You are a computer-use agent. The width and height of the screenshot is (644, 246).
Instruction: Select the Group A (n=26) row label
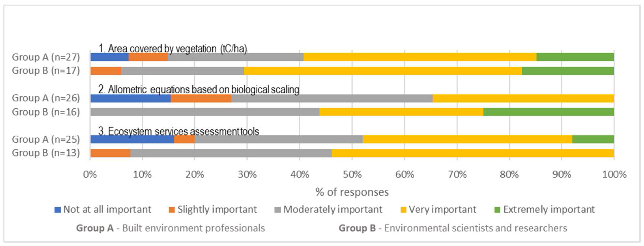pos(46,98)
